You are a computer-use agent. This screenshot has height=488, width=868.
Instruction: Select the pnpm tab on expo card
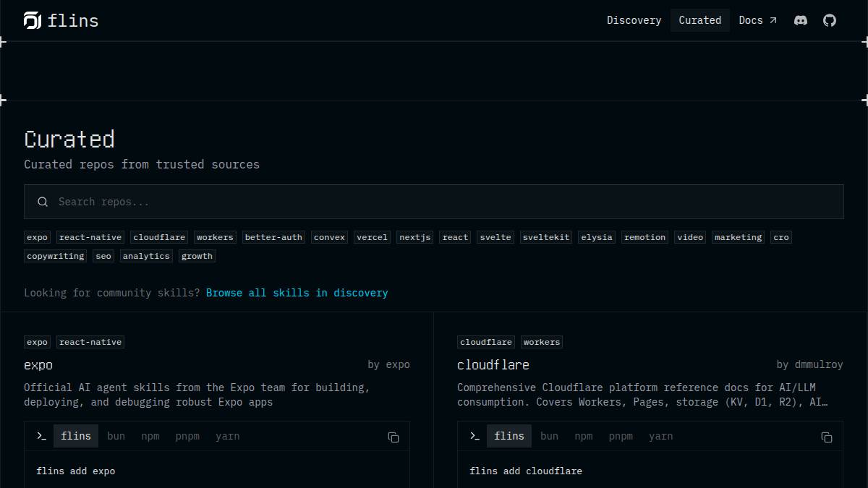[x=187, y=436]
